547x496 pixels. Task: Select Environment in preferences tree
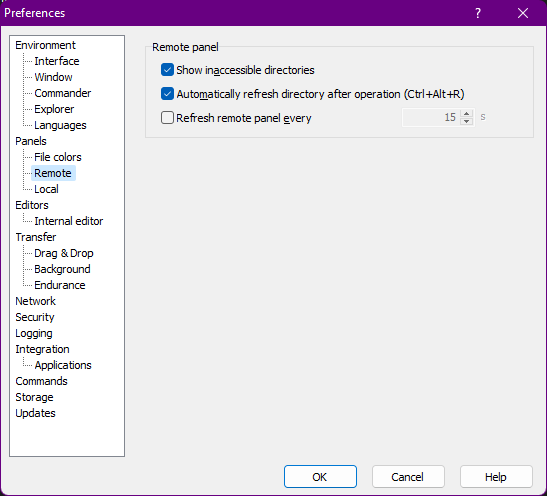45,45
